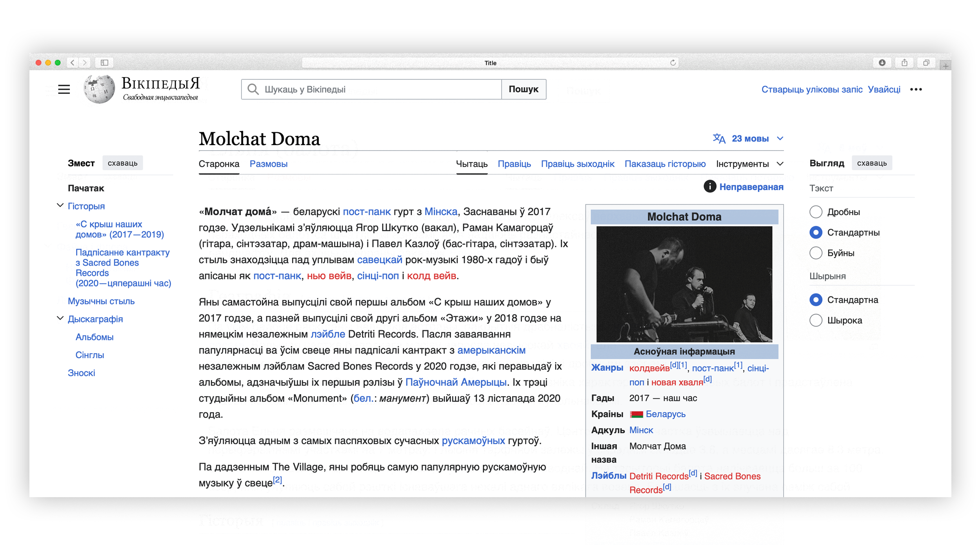
Task: Follow the амерыканскім link
Action: point(491,351)
